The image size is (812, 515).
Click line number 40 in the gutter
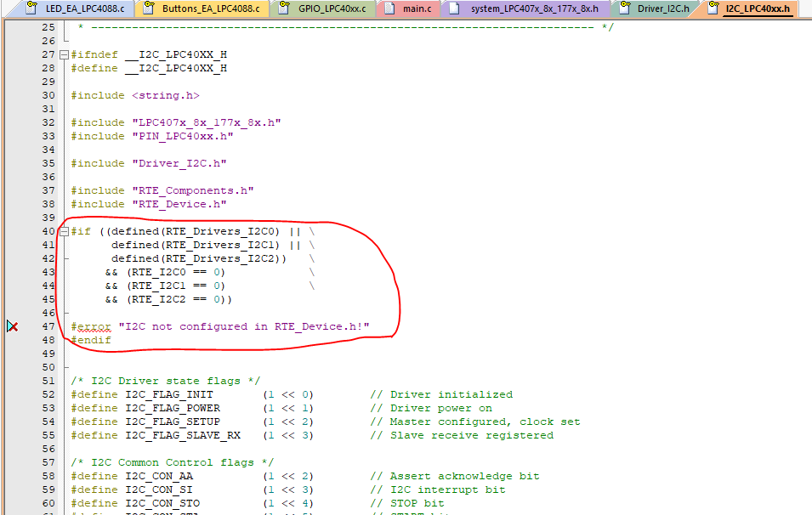[48, 231]
